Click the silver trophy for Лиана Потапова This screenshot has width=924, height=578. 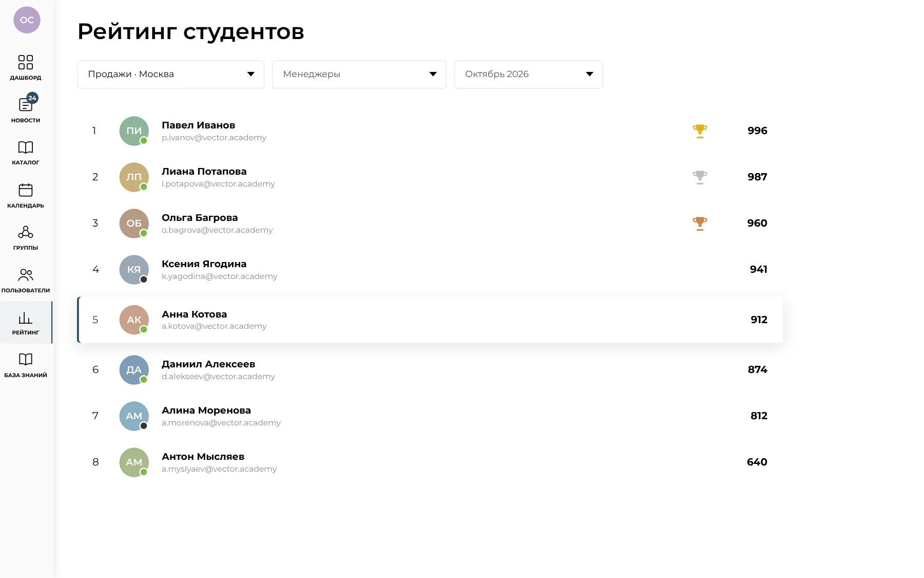700,177
